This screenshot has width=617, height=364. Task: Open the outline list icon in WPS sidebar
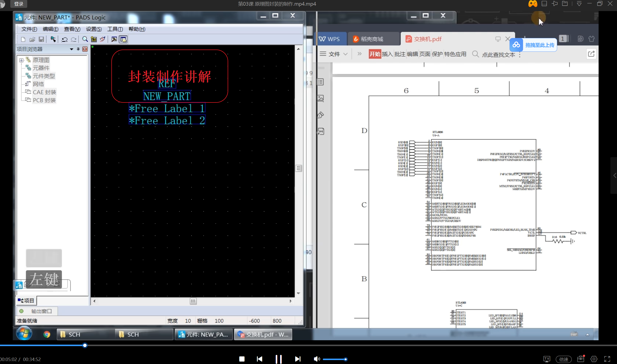click(320, 82)
